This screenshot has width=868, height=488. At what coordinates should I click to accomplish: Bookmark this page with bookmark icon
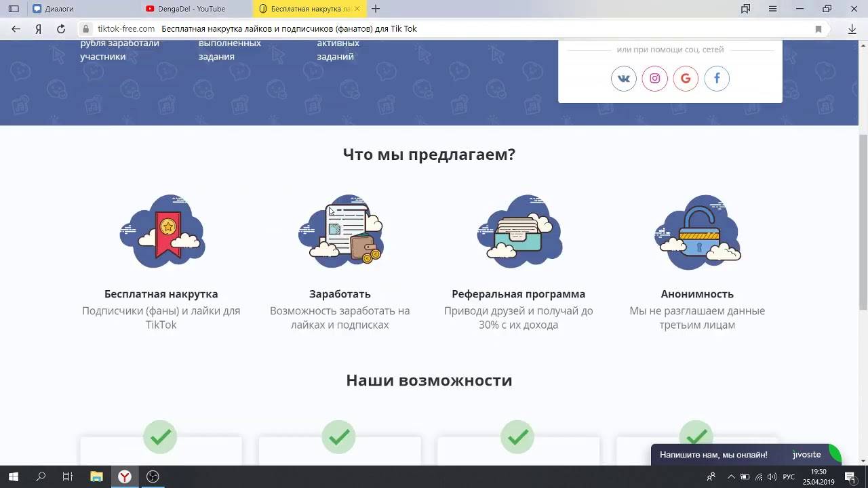tap(818, 29)
